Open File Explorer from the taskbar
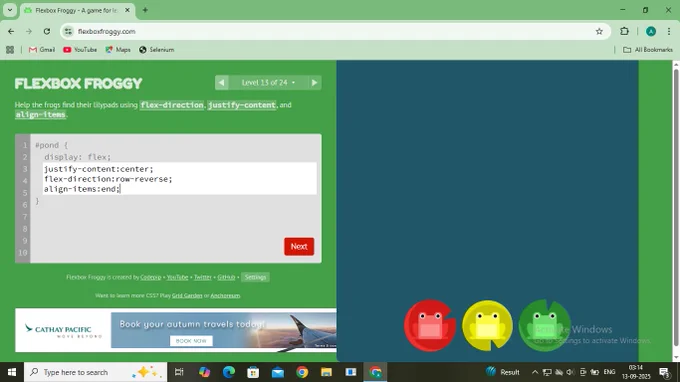The height and width of the screenshot is (382, 680). tap(327, 372)
